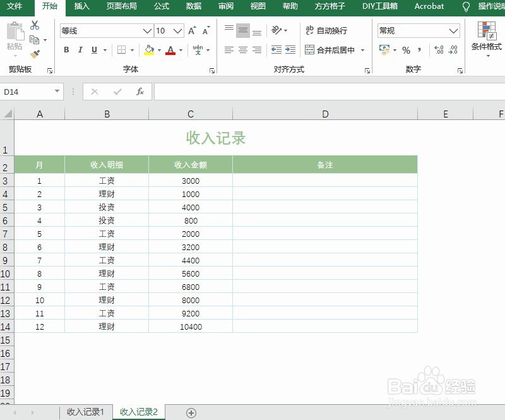The width and height of the screenshot is (505, 420).
Task: Switch to sheet 收入记录1
Action: (x=85, y=411)
